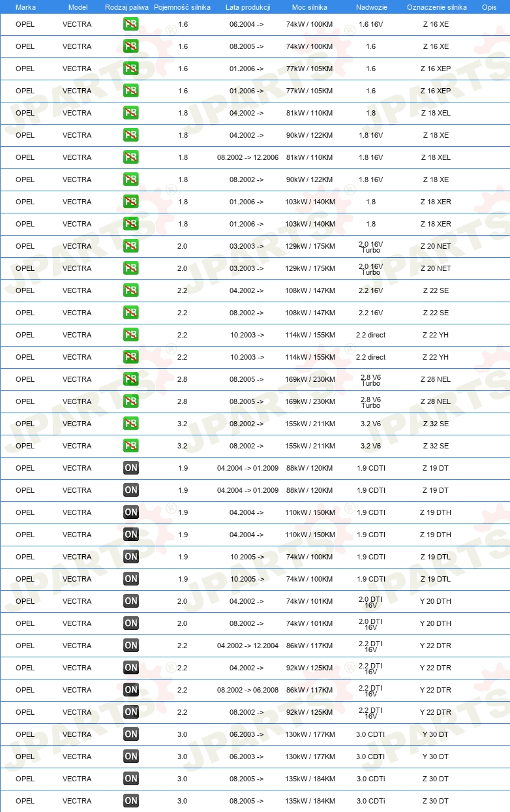Click 81kW / 110KM in 08.2002 -> 12.2006 row

(x=310, y=157)
